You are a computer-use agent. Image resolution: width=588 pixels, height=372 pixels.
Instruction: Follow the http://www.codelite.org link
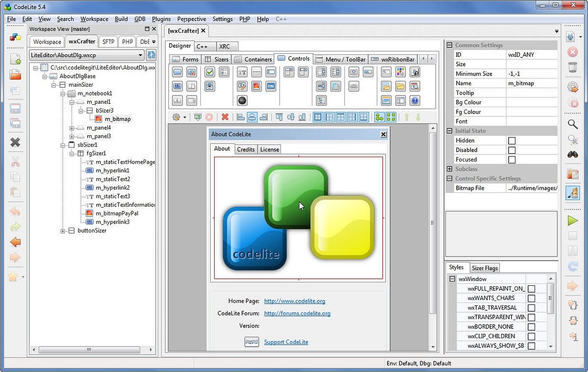coord(294,301)
